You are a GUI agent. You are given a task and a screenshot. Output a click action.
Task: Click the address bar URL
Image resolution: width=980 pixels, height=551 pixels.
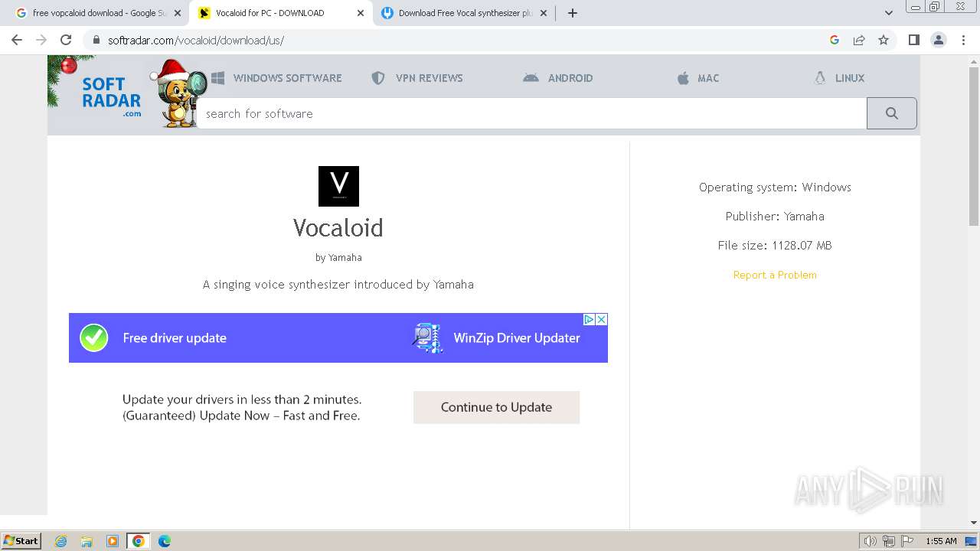(x=196, y=41)
